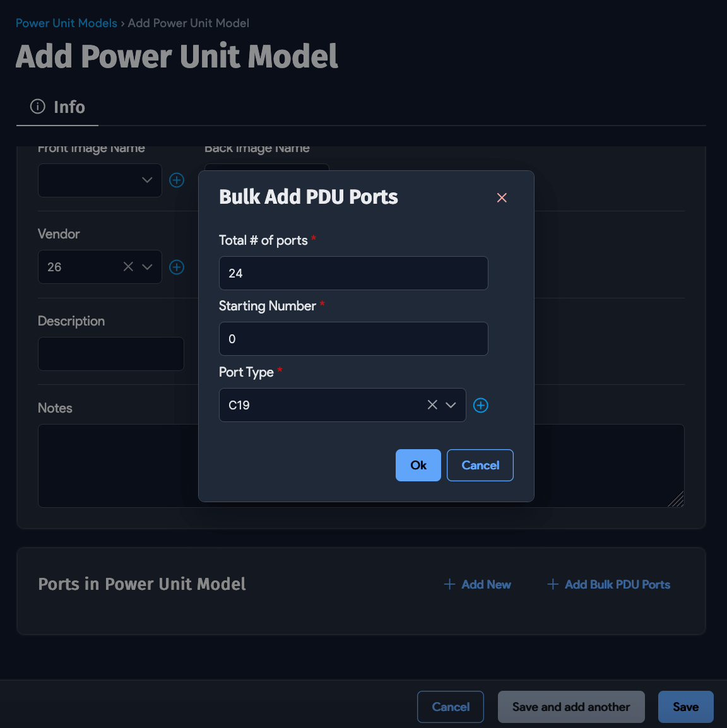Viewport: 727px width, 728px height.
Task: Click the Save button
Action: coord(685,707)
